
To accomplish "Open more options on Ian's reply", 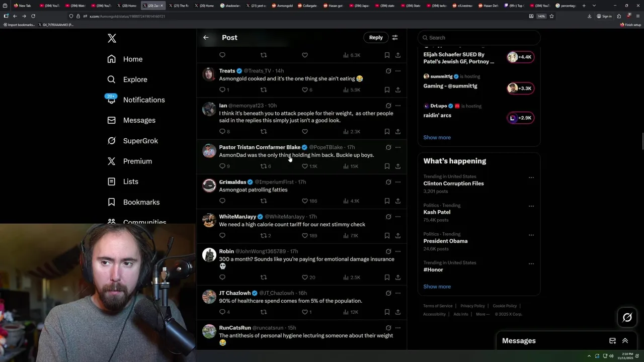I will (398, 106).
